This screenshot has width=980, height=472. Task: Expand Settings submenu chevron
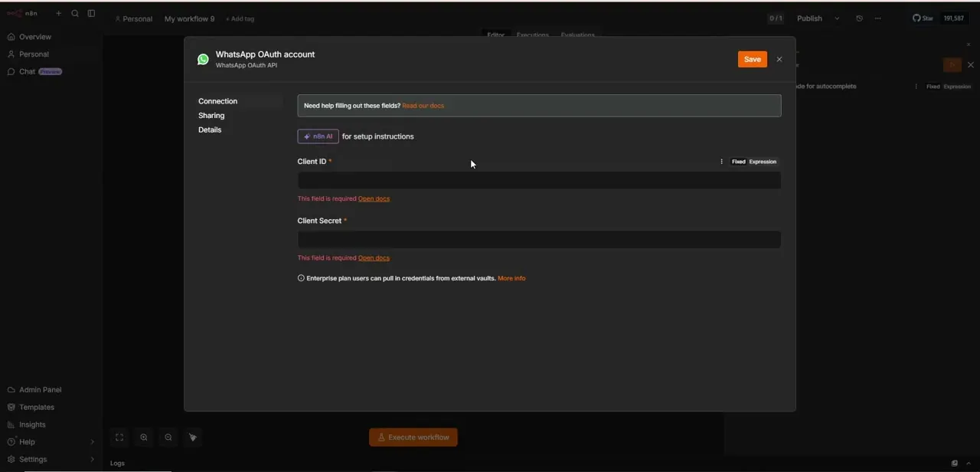(93, 460)
